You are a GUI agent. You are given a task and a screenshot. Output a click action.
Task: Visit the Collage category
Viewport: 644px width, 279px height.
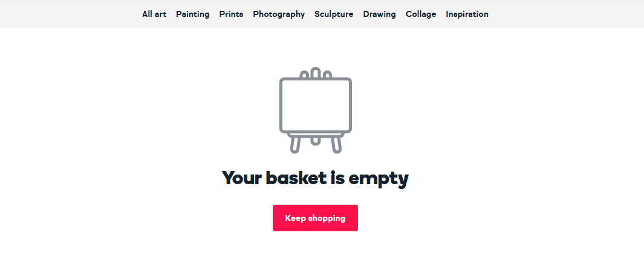coord(421,14)
